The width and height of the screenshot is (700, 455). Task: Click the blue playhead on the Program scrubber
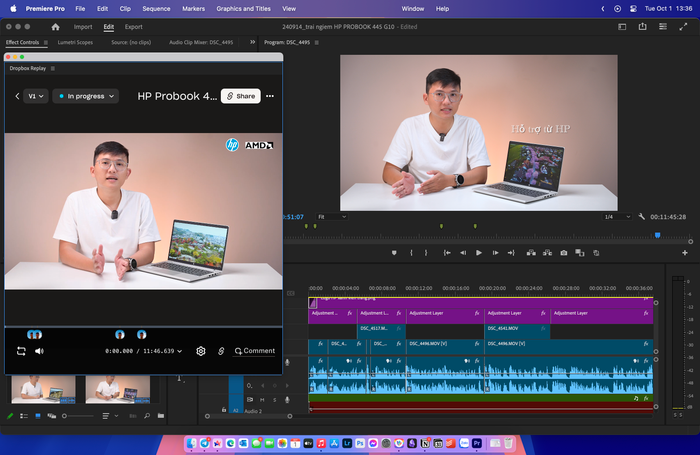coord(657,235)
